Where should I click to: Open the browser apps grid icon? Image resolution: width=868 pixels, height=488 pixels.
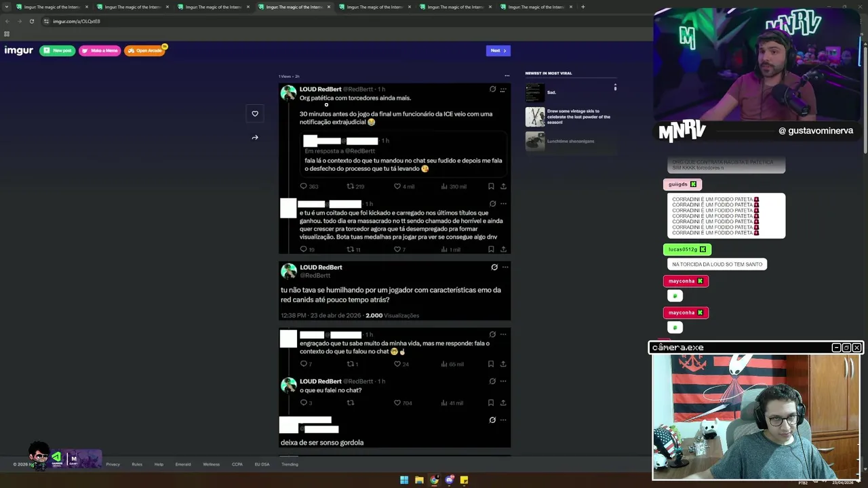click(x=7, y=34)
